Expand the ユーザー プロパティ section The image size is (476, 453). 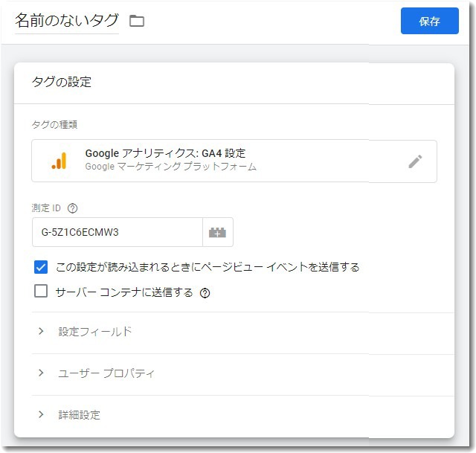(243, 373)
